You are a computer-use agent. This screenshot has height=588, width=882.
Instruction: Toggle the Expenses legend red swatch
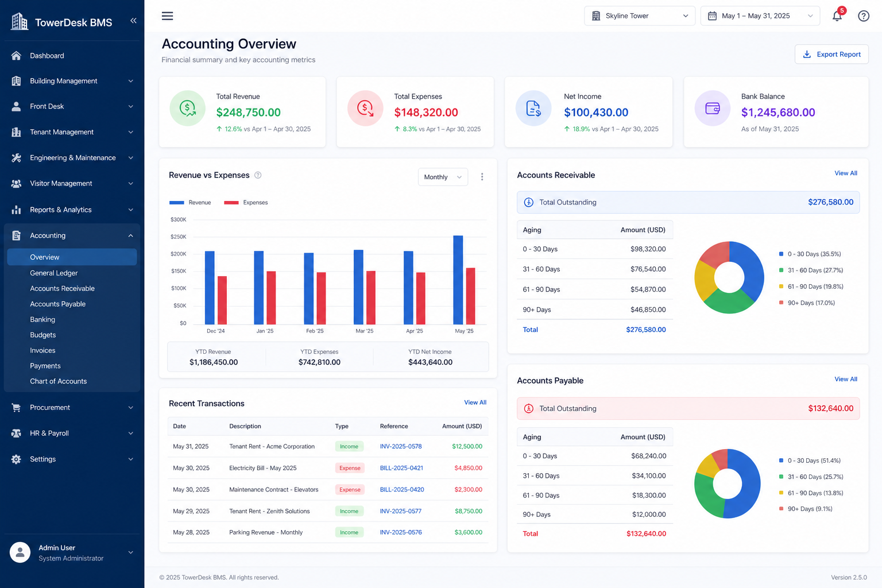231,203
